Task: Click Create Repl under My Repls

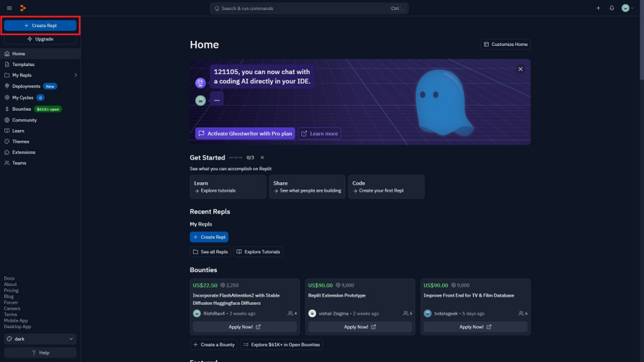Action: 209,237
